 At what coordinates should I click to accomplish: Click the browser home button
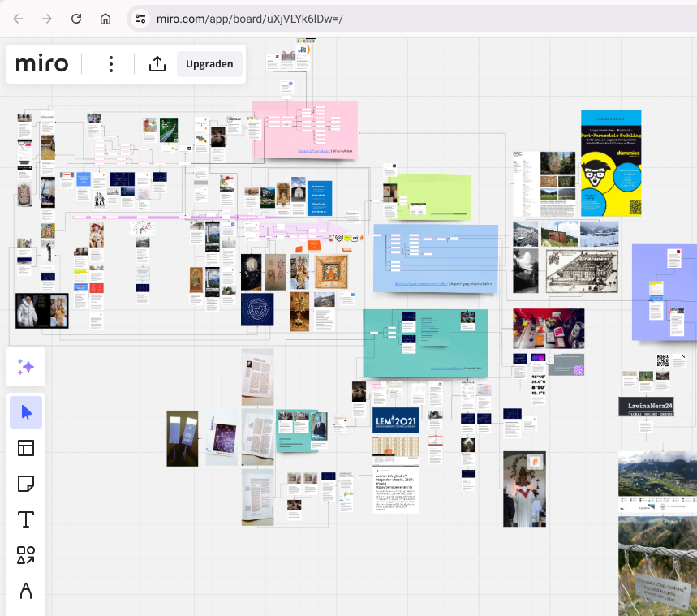(x=105, y=19)
